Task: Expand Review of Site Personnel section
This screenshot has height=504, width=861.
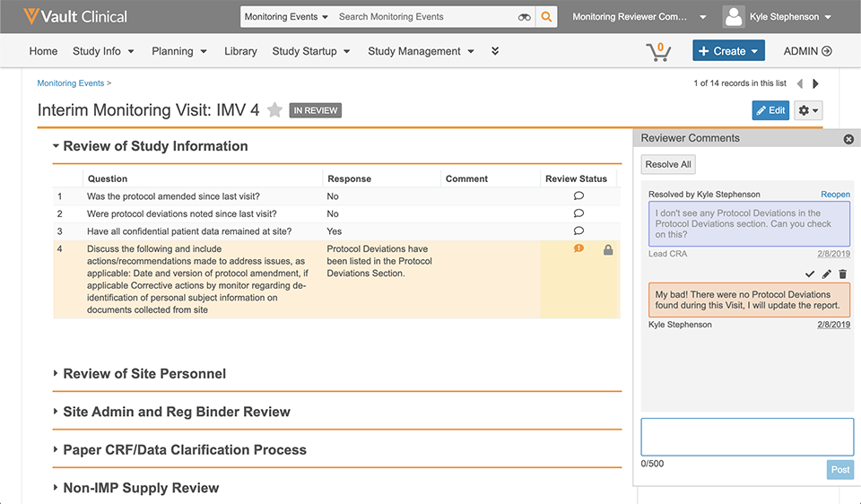Action: tap(56, 374)
